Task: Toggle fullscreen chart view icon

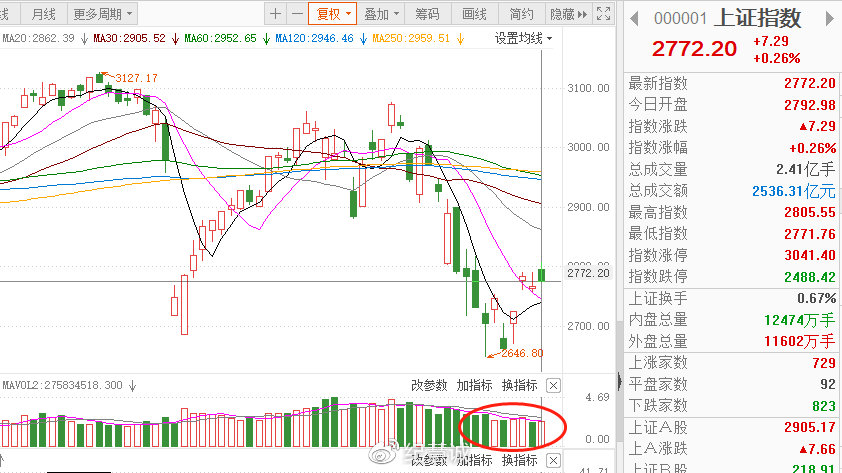Action: click(x=604, y=14)
